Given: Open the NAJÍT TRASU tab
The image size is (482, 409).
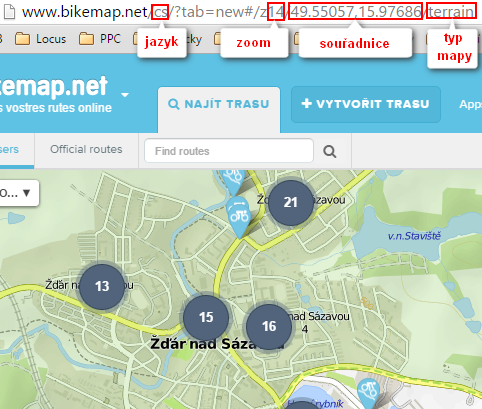Looking at the screenshot, I should [x=219, y=109].
